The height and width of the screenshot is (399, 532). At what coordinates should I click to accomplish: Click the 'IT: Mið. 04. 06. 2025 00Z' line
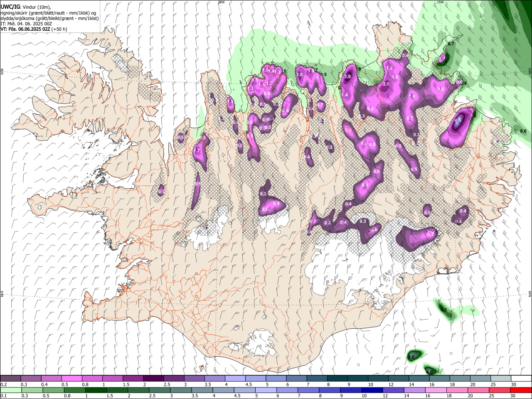pyautogui.click(x=26, y=24)
